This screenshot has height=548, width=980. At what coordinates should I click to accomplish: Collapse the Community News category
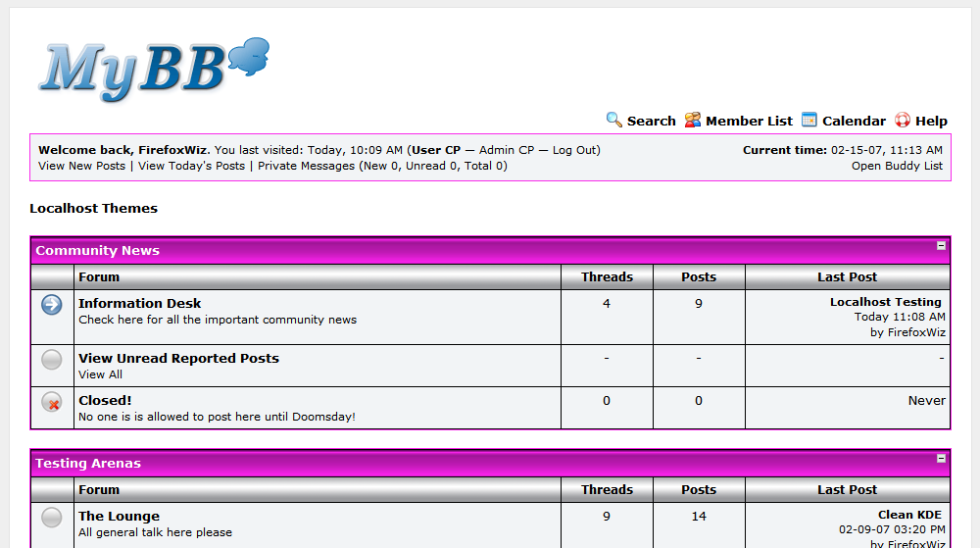point(941,245)
